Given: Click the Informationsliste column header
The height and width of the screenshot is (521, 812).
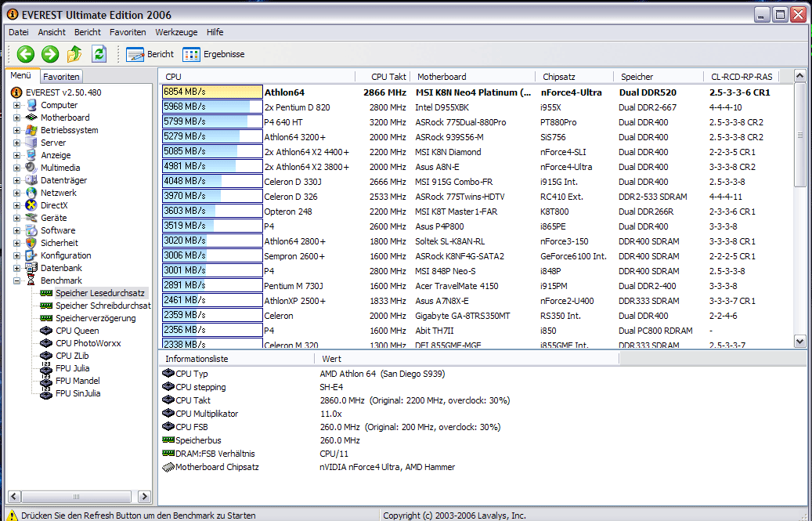Looking at the screenshot, I should click(236, 359).
